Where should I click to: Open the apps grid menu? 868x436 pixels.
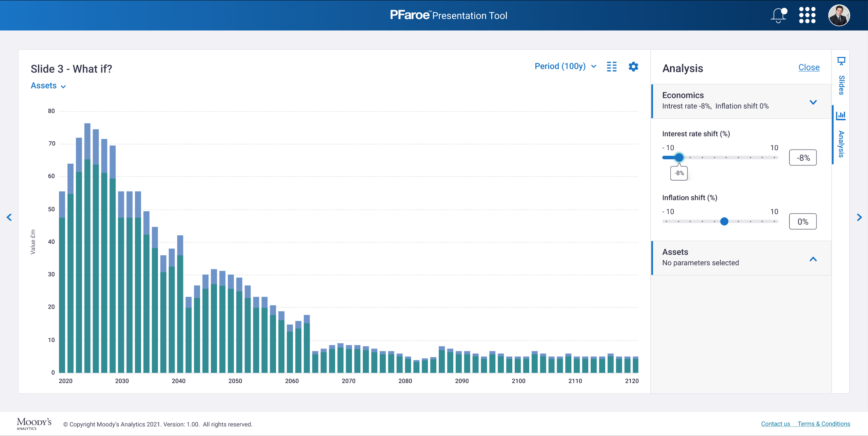tap(807, 15)
